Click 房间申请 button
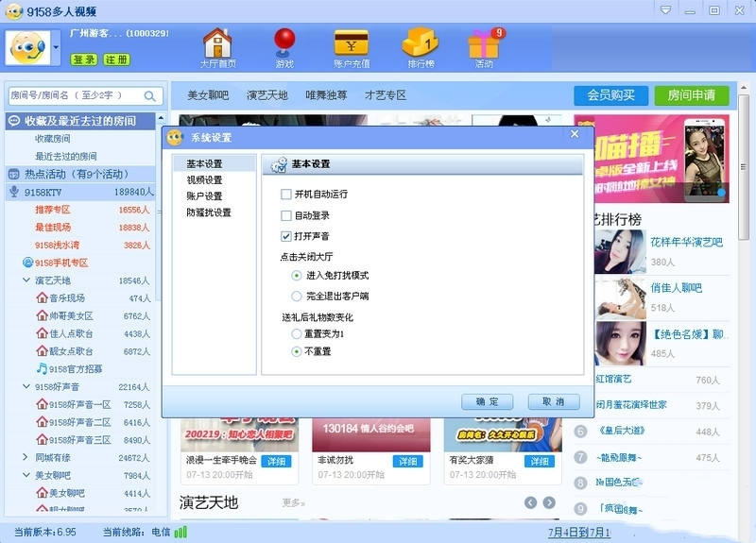This screenshot has width=756, height=543. pos(692,95)
